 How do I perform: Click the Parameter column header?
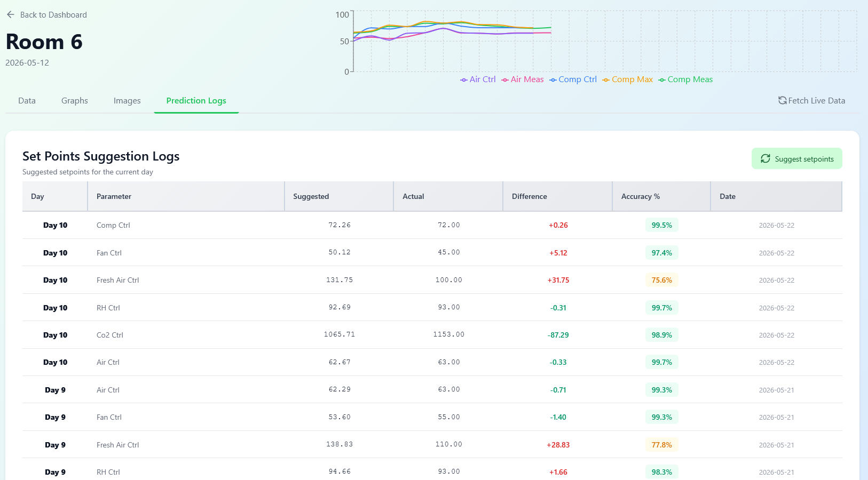tap(186, 196)
